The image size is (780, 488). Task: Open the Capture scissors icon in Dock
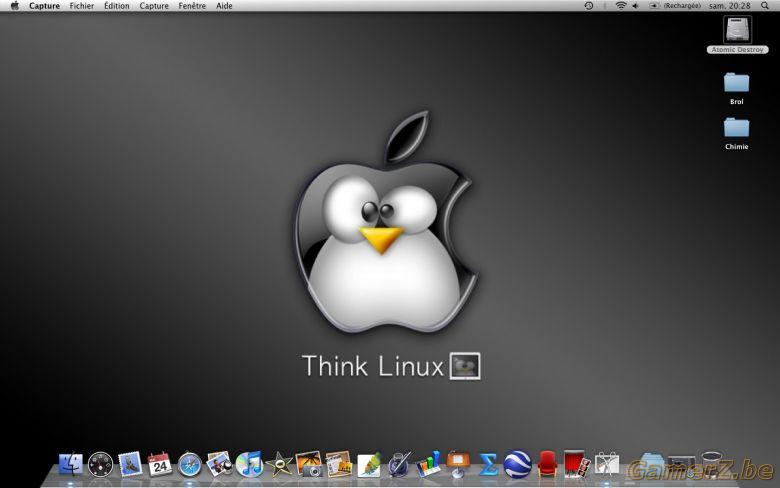(607, 464)
